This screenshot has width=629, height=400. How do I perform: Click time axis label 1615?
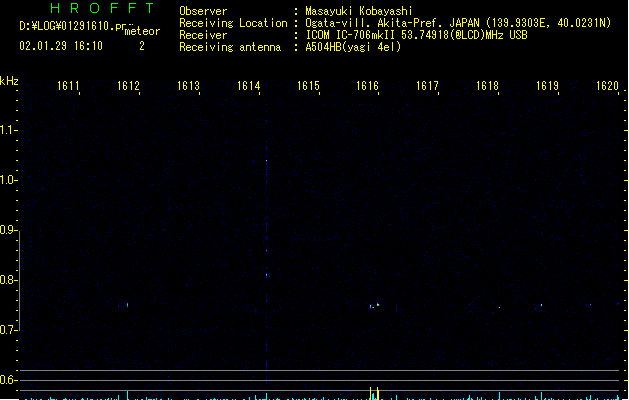[x=308, y=86]
